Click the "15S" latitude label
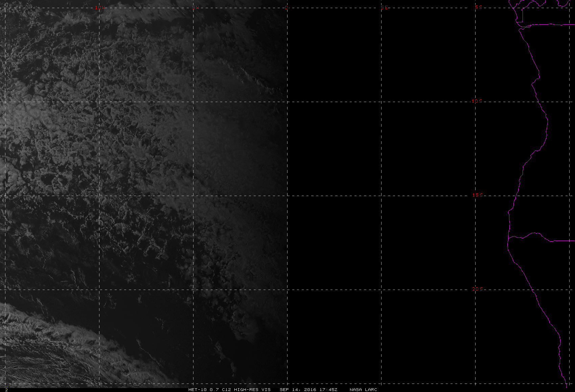This screenshot has height=392, width=575. pos(477,195)
